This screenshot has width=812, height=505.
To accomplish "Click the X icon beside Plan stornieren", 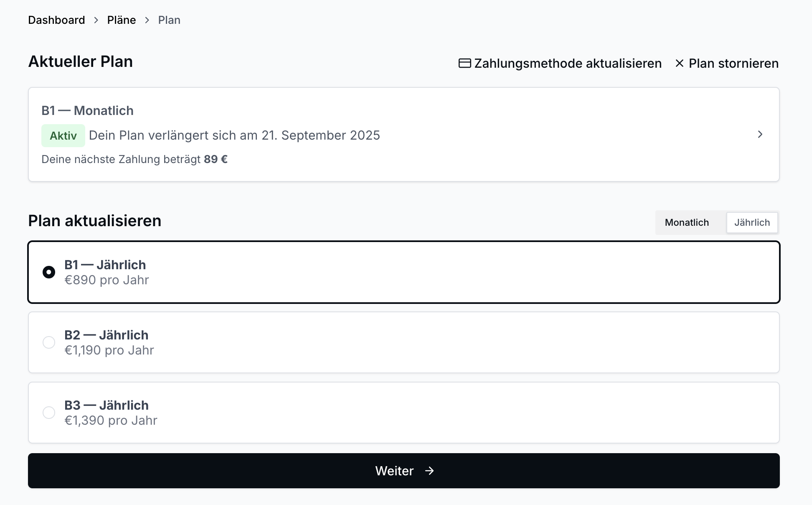I will [680, 63].
